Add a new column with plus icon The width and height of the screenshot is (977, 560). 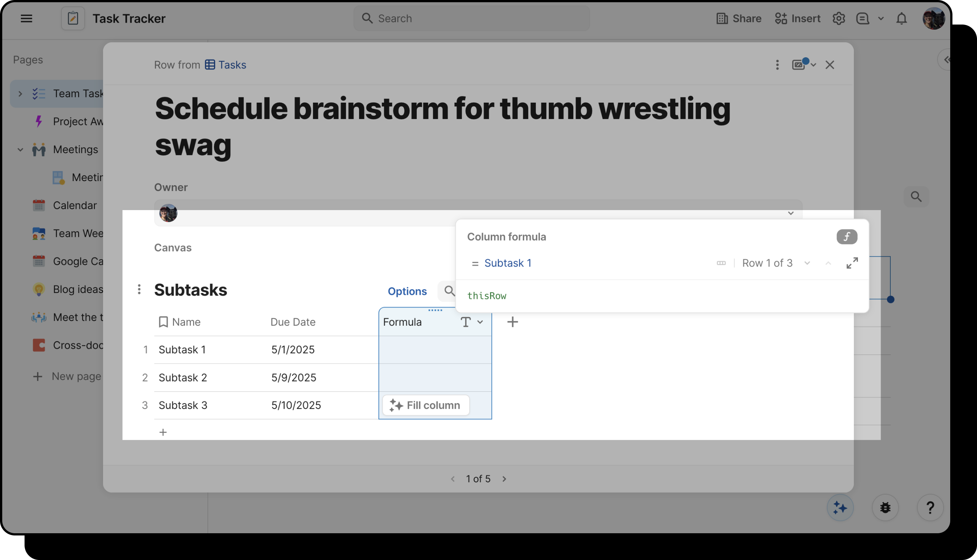point(512,322)
